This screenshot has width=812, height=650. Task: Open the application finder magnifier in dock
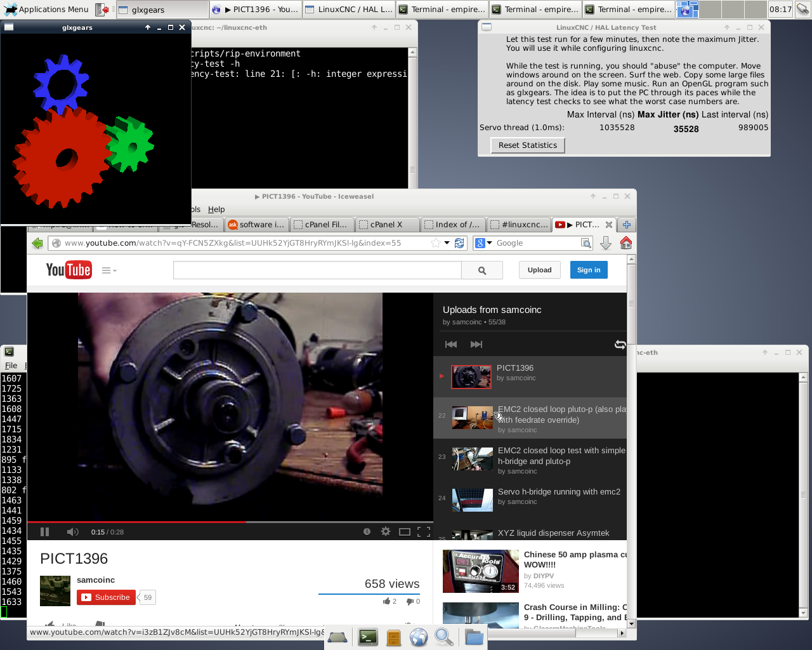[444, 637]
